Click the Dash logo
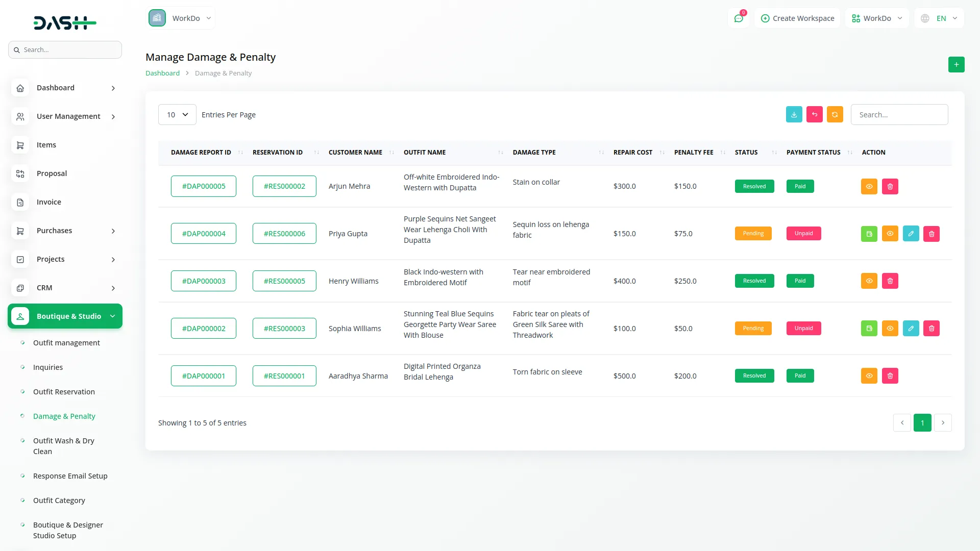 click(x=65, y=23)
